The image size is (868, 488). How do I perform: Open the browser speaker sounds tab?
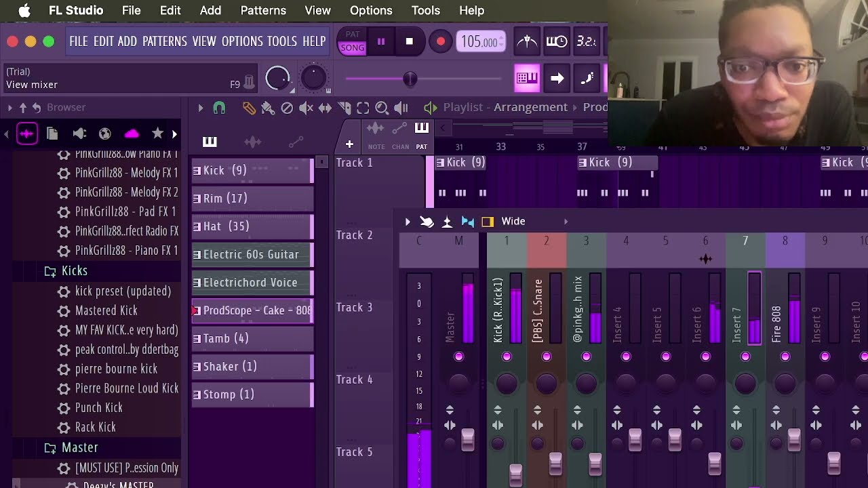[x=79, y=134]
